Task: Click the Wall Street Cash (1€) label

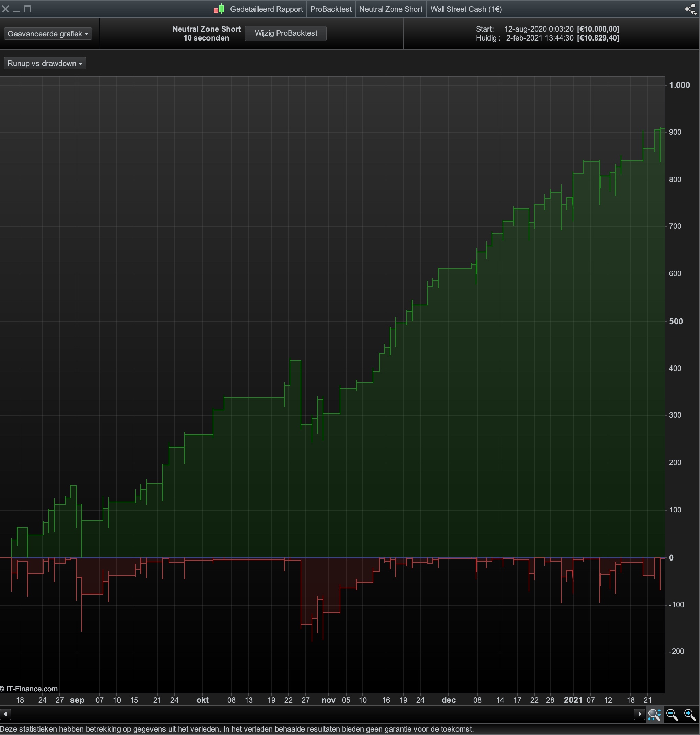Action: pos(466,9)
